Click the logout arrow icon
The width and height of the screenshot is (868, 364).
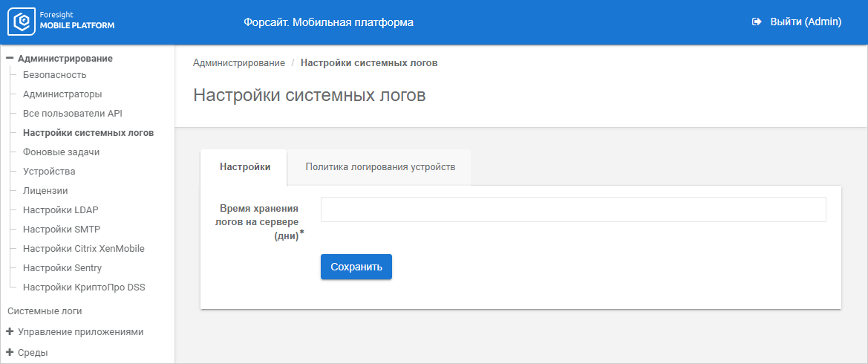(x=757, y=22)
